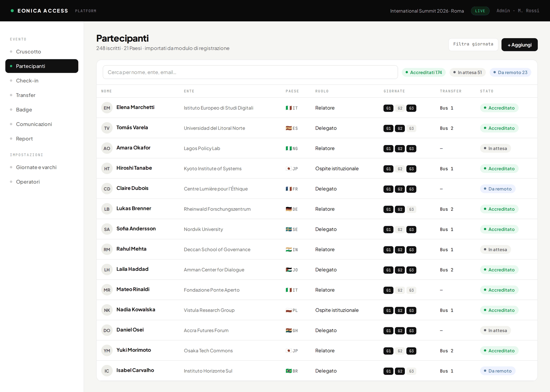Toggle G3 day for Lukas Brenner
Viewport: 550px width, 392px height.
(x=411, y=209)
